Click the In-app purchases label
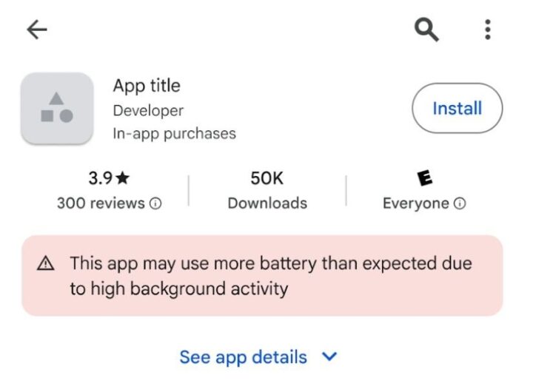Viewport: 533px width, 392px height. (174, 134)
